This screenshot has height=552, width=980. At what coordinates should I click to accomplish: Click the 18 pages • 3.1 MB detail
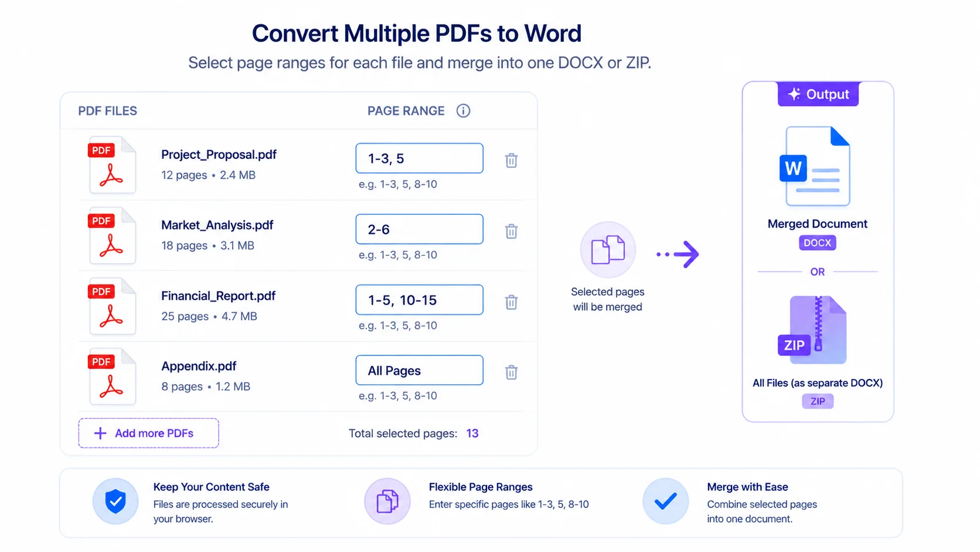(x=207, y=246)
